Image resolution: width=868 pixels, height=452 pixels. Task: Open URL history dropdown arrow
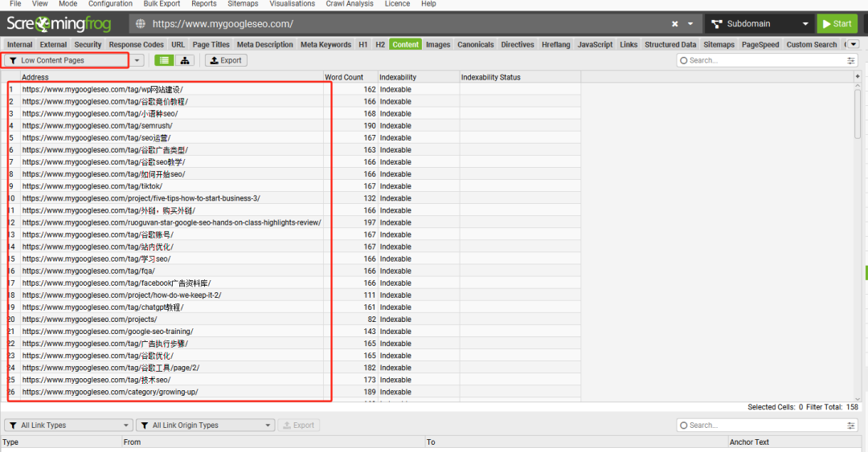click(x=690, y=24)
